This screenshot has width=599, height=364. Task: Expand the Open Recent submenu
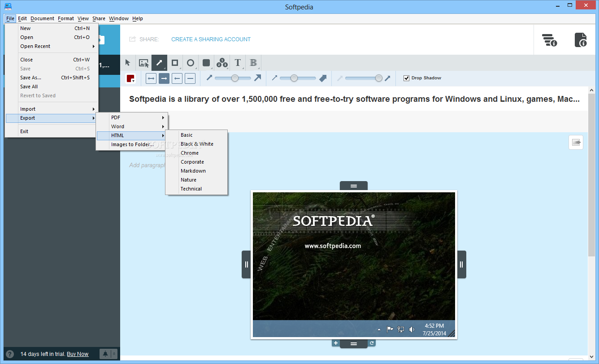pyautogui.click(x=52, y=46)
